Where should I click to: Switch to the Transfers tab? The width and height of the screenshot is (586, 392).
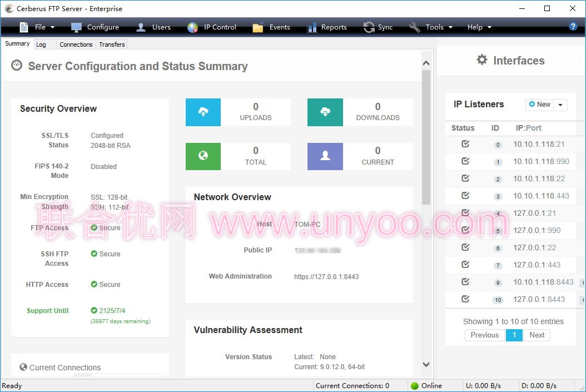click(x=112, y=44)
